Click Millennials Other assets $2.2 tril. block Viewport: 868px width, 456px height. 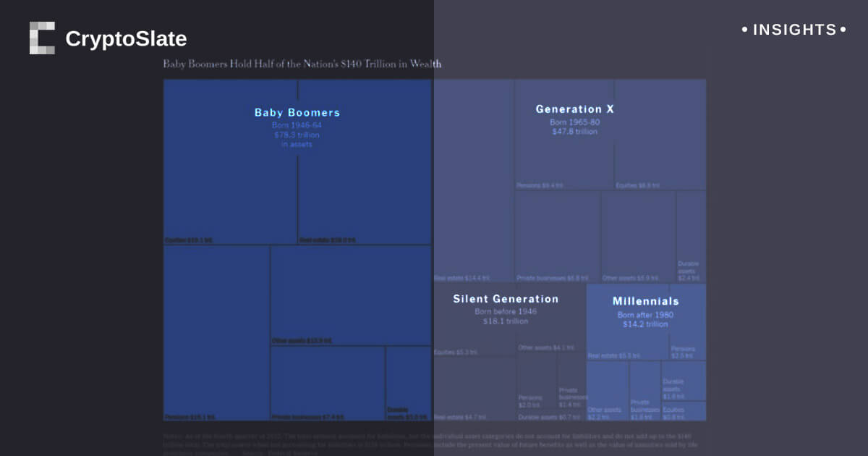point(607,391)
